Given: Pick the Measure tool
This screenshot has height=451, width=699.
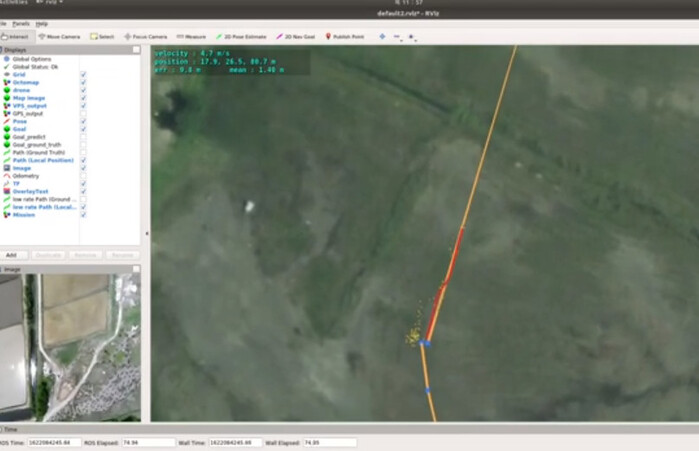Looking at the screenshot, I should coord(192,36).
